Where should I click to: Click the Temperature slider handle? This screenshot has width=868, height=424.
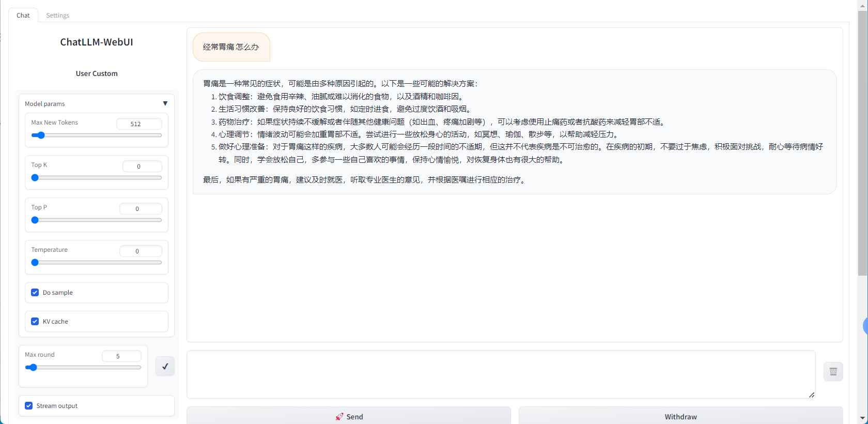(35, 263)
